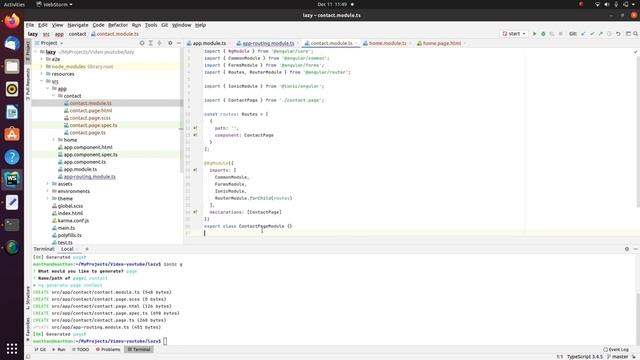Open Help from the dock

(12, 157)
